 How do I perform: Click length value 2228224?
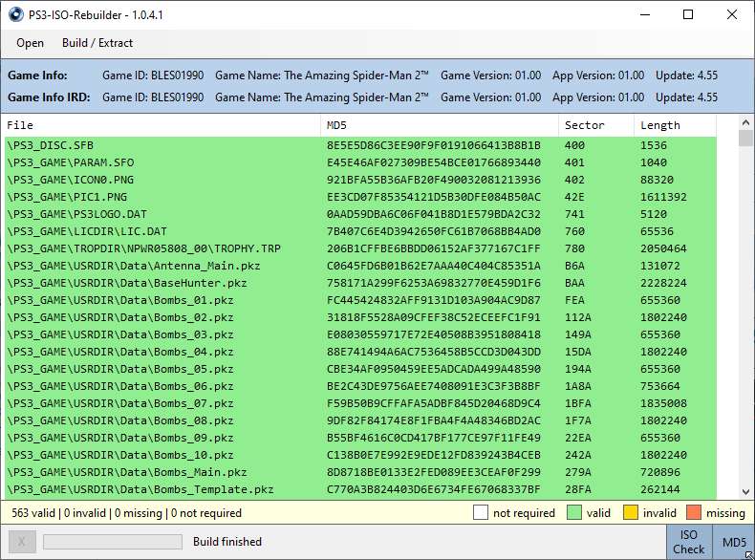click(x=663, y=283)
